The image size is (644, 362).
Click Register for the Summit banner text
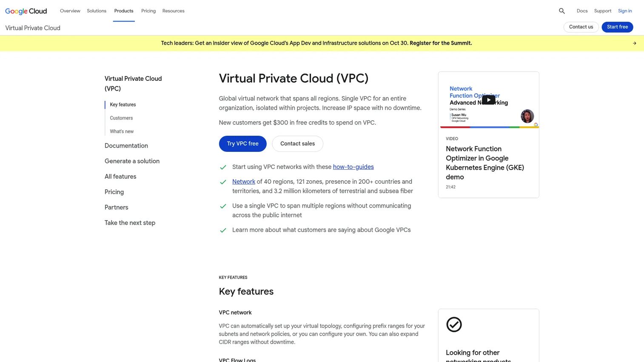(441, 43)
